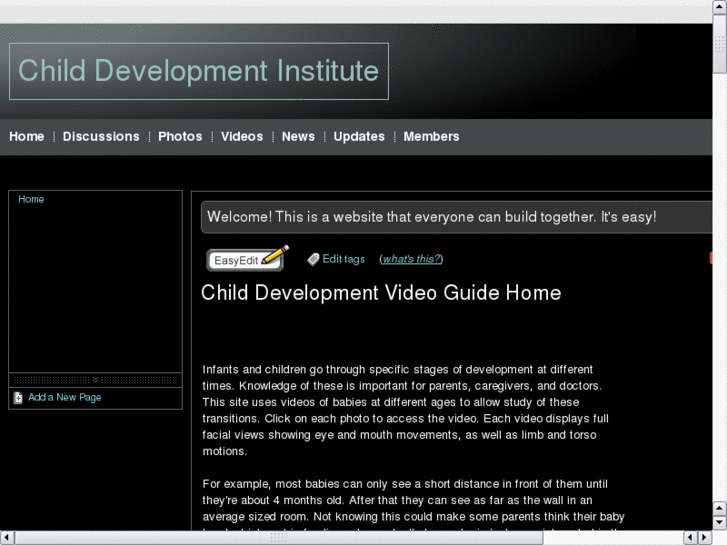Screen dimensions: 727x545
Task: Click the EasyEdit button
Action: coord(245,260)
